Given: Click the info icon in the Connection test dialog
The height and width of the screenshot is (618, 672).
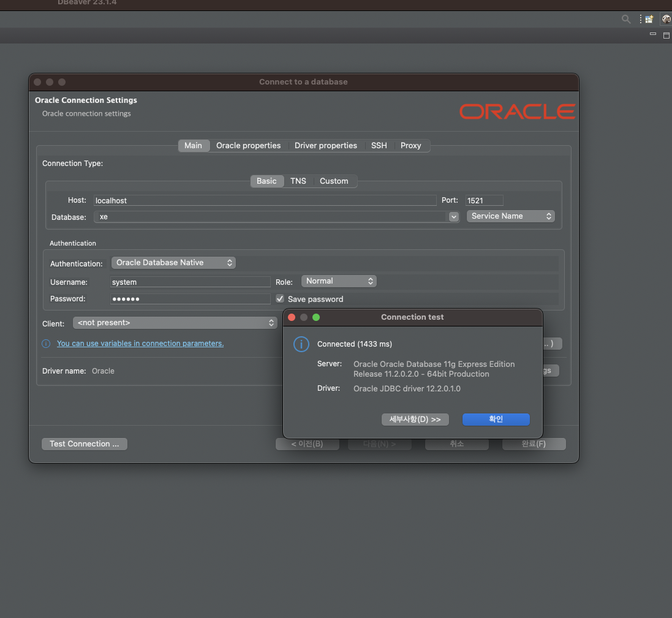Looking at the screenshot, I should (301, 344).
